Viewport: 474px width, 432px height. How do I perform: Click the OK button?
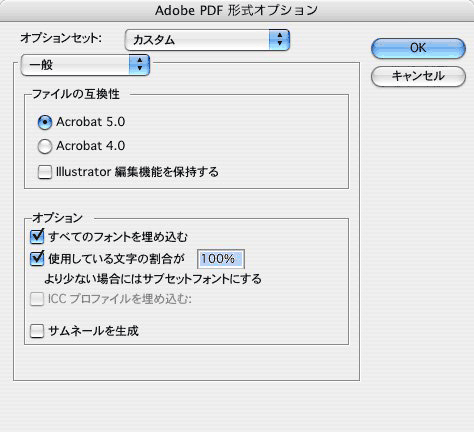(x=418, y=48)
